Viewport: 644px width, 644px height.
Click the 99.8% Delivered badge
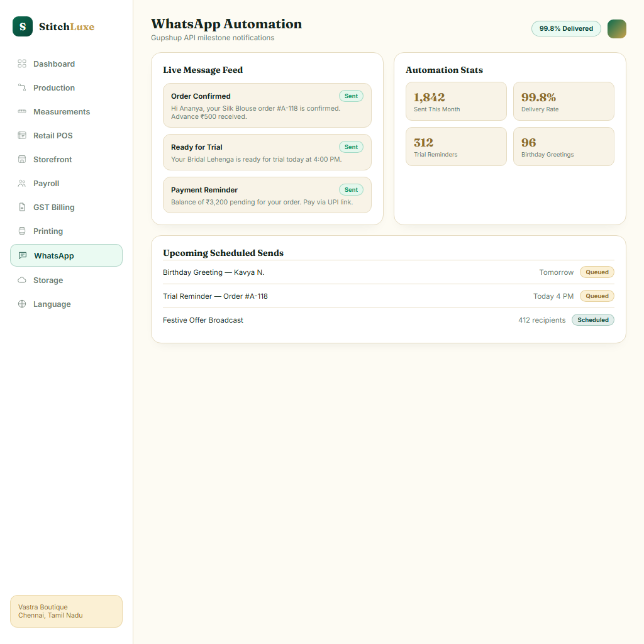tap(566, 28)
